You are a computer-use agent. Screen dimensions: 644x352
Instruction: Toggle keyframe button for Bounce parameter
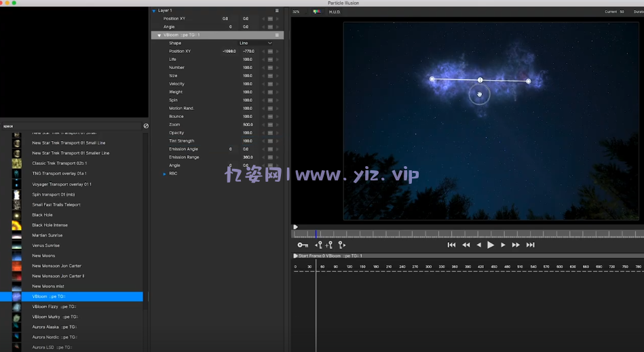(x=270, y=117)
